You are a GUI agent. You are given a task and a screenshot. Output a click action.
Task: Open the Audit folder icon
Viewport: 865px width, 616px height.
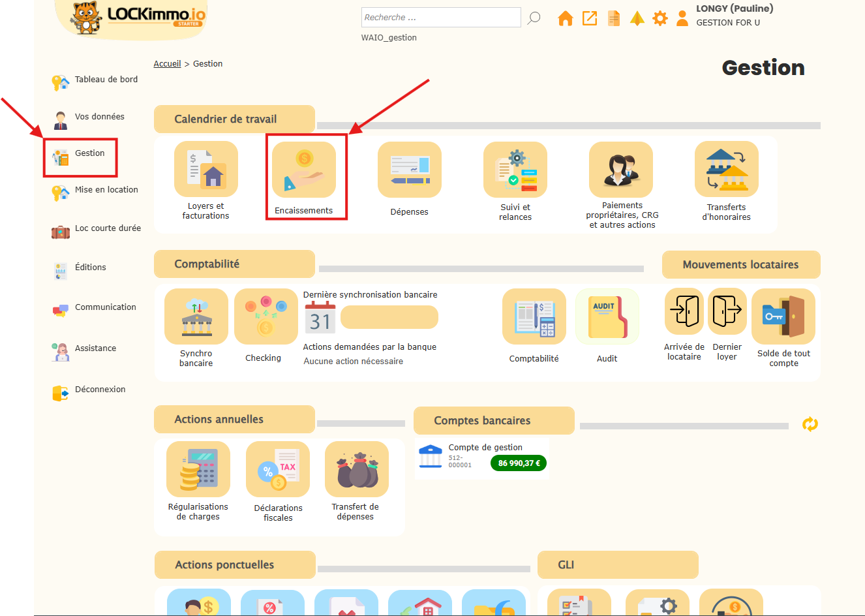(607, 316)
